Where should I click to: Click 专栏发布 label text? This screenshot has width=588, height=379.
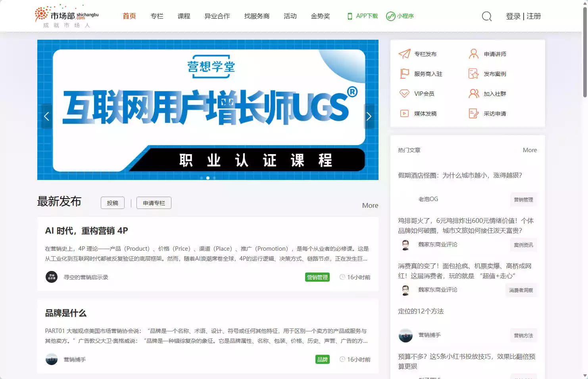425,54
